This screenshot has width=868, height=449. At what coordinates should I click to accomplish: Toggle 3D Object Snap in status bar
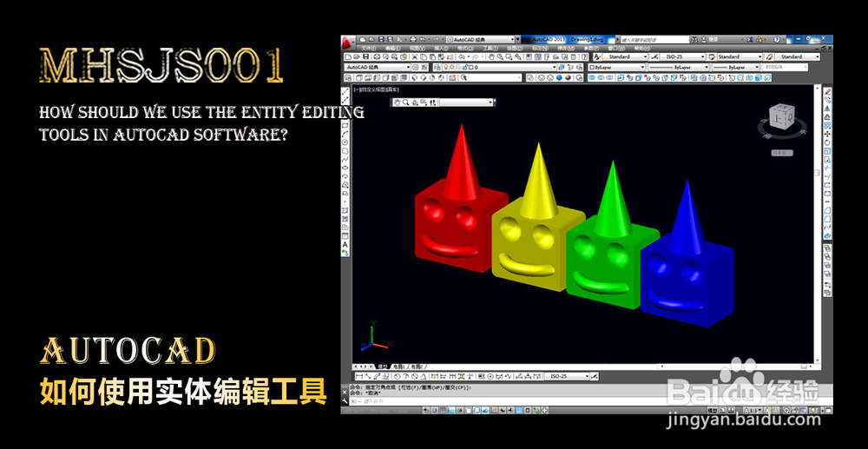(x=477, y=410)
